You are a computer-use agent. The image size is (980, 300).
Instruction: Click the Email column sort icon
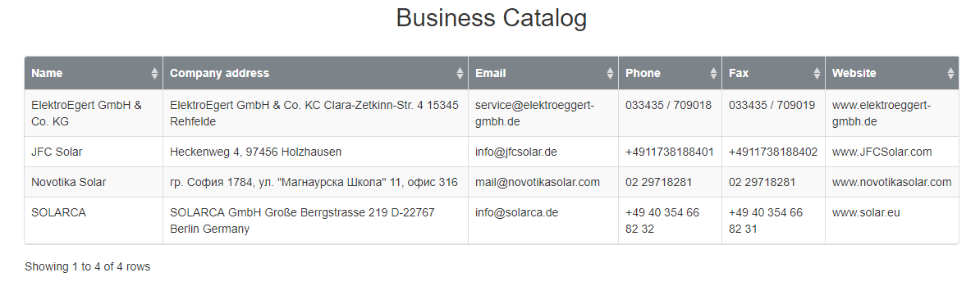coord(611,73)
